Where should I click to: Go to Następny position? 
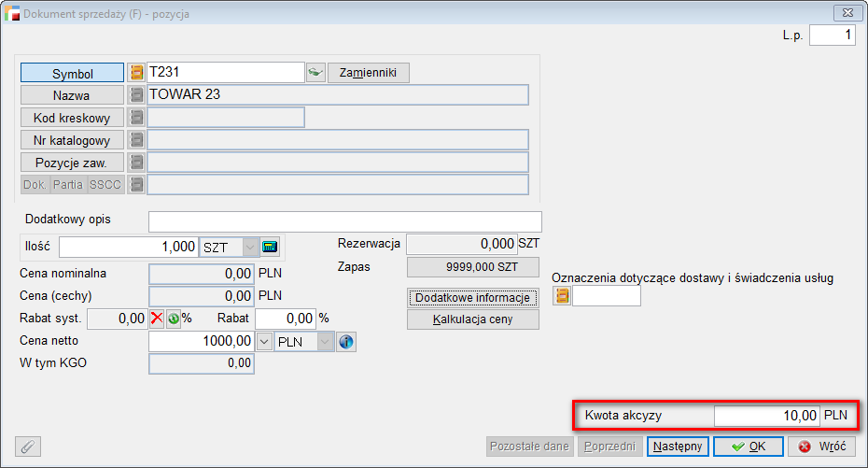pyautogui.click(x=678, y=447)
